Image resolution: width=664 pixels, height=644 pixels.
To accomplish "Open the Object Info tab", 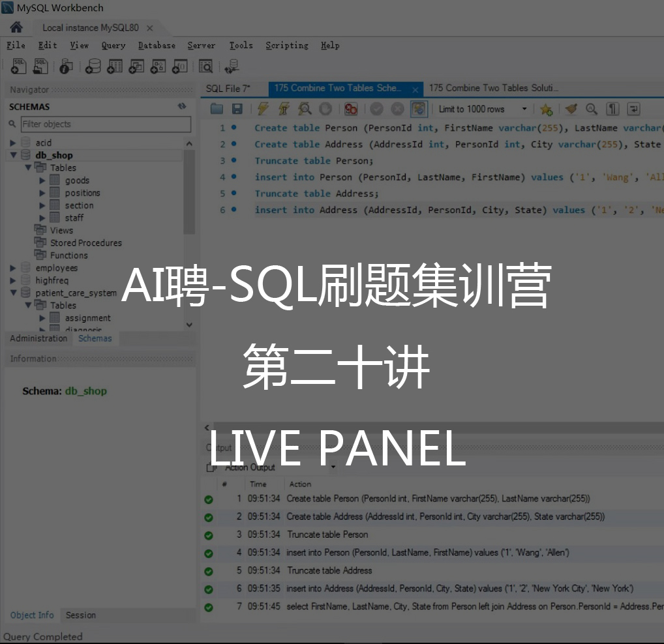I will pos(32,615).
